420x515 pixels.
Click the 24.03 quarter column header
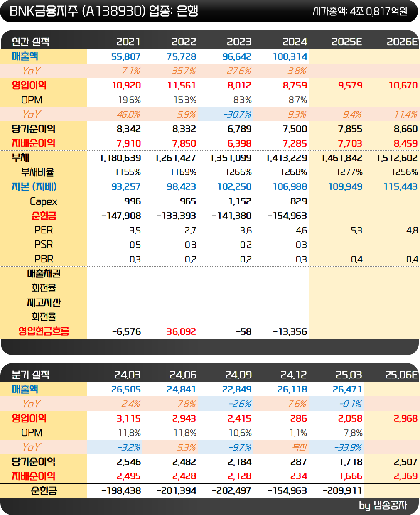pyautogui.click(x=128, y=375)
